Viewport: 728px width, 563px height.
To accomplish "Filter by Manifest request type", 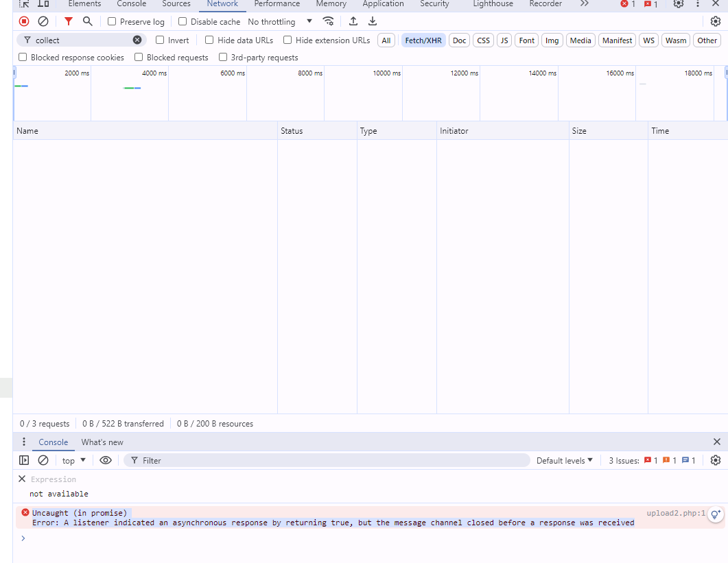I will (x=617, y=40).
